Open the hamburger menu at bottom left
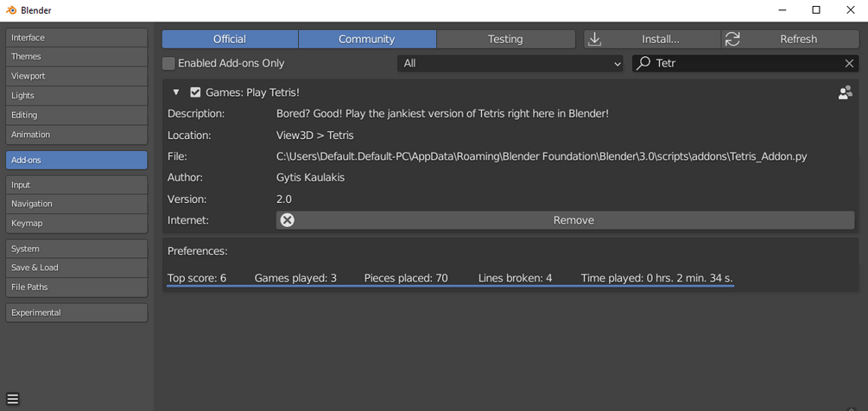Image resolution: width=868 pixels, height=411 pixels. pyautogui.click(x=13, y=398)
